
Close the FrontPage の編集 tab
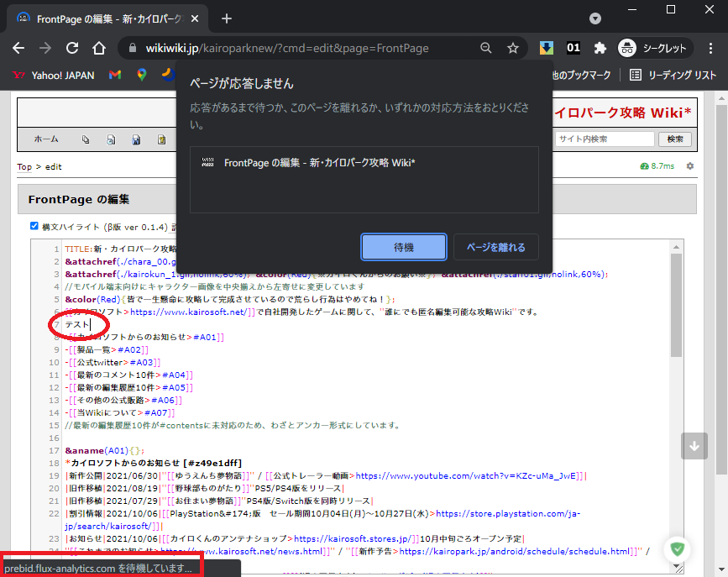pyautogui.click(x=195, y=18)
